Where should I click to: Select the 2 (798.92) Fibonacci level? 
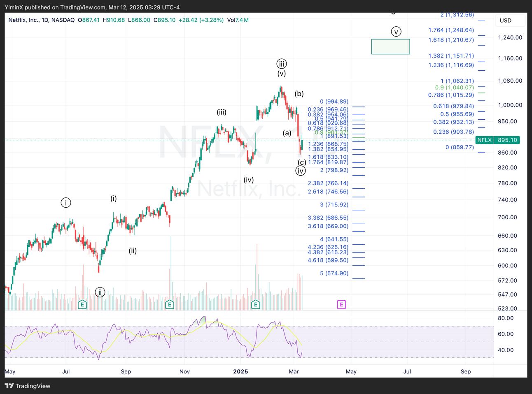click(x=334, y=170)
